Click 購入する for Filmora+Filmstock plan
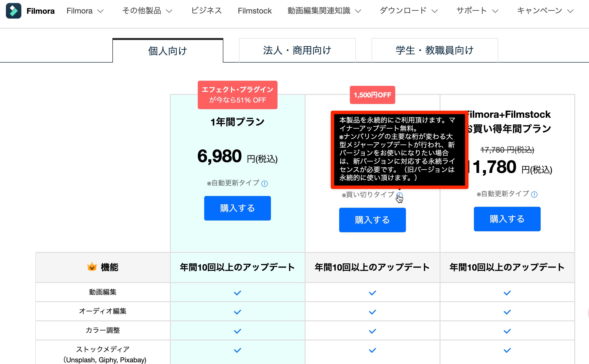 tap(507, 219)
